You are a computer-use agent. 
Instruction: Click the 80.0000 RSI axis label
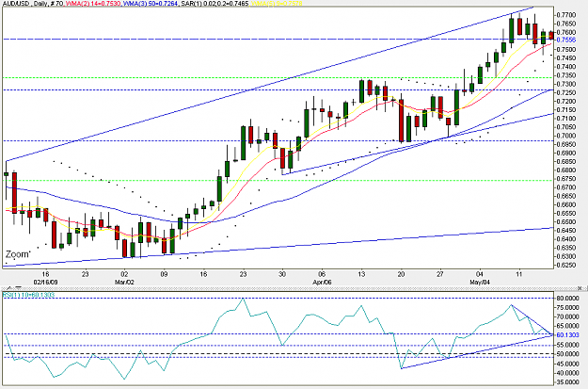[567, 299]
